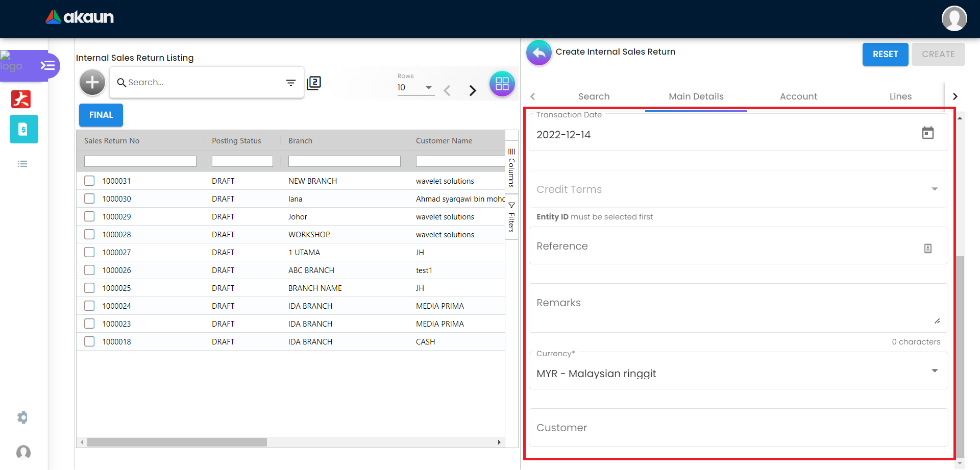
Task: Select checkbox for sales return 1000031
Action: [x=89, y=181]
